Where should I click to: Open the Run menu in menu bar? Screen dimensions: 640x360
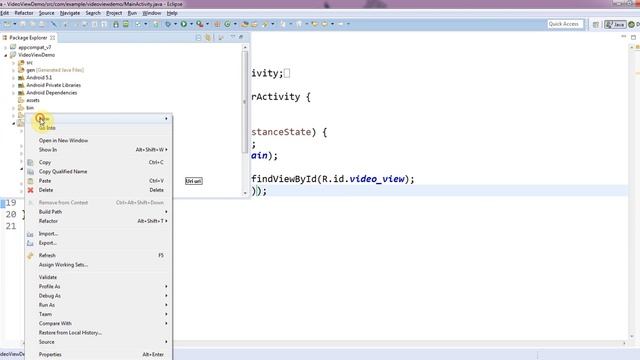pyautogui.click(x=132, y=13)
